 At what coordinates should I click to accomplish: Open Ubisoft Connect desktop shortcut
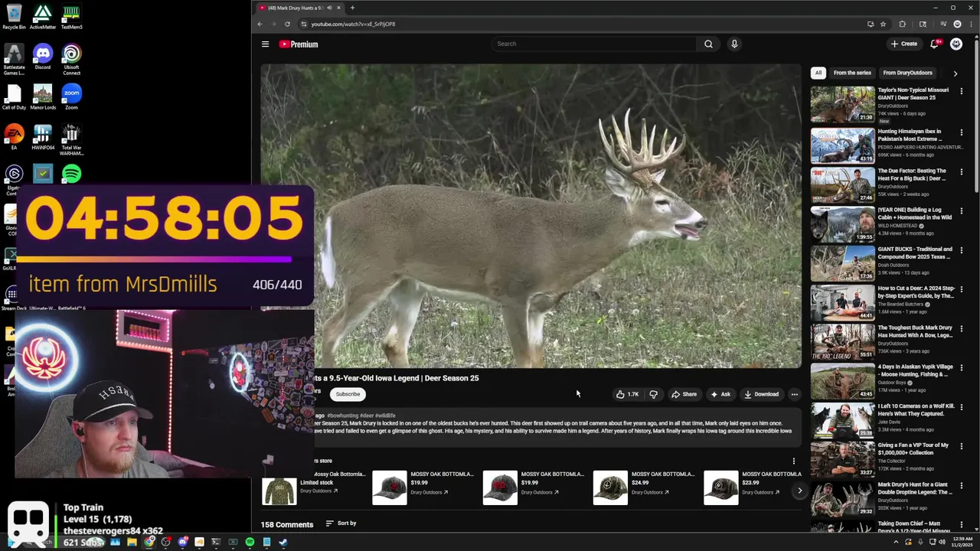click(71, 59)
